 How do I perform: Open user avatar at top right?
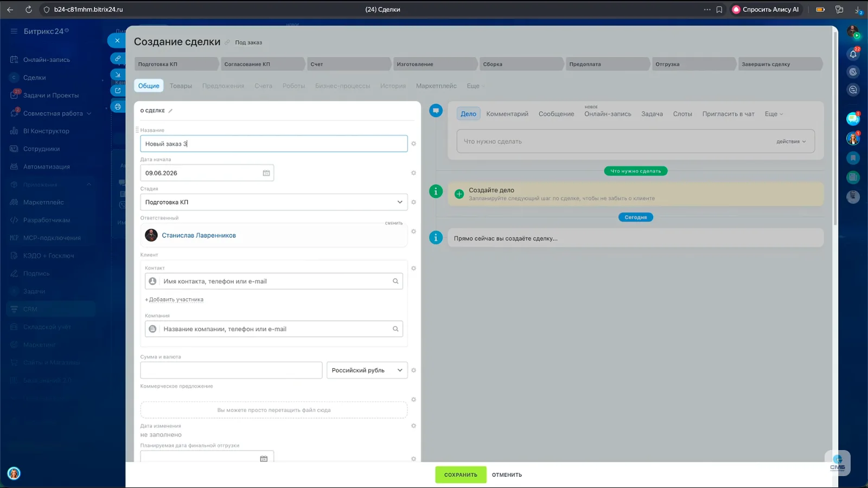point(853,31)
